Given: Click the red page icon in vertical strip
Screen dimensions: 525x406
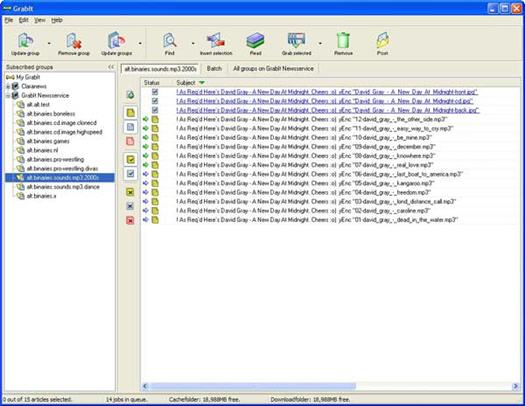Looking at the screenshot, I should (130, 141).
